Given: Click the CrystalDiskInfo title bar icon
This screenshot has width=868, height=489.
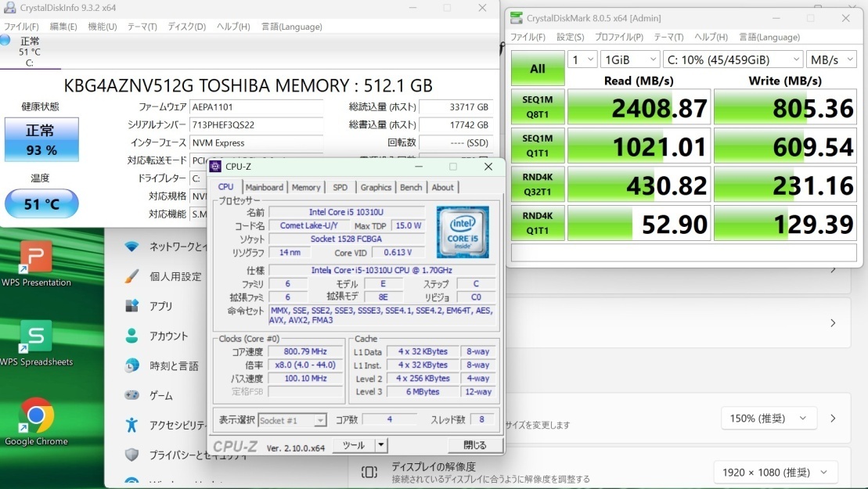Looking at the screenshot, I should 9,8.
